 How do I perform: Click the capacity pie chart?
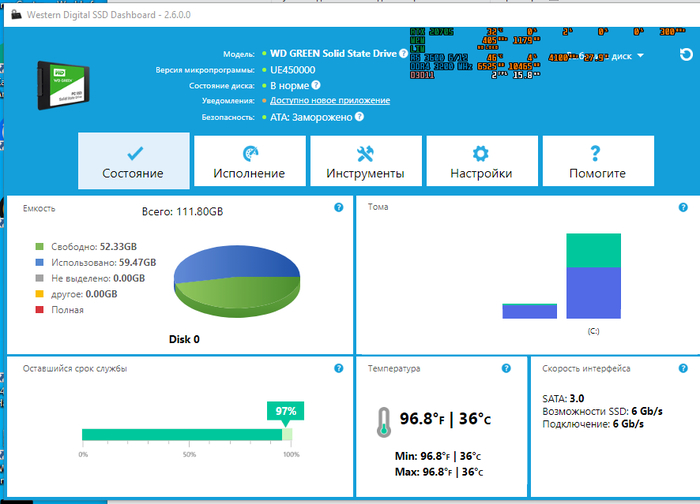[x=237, y=279]
